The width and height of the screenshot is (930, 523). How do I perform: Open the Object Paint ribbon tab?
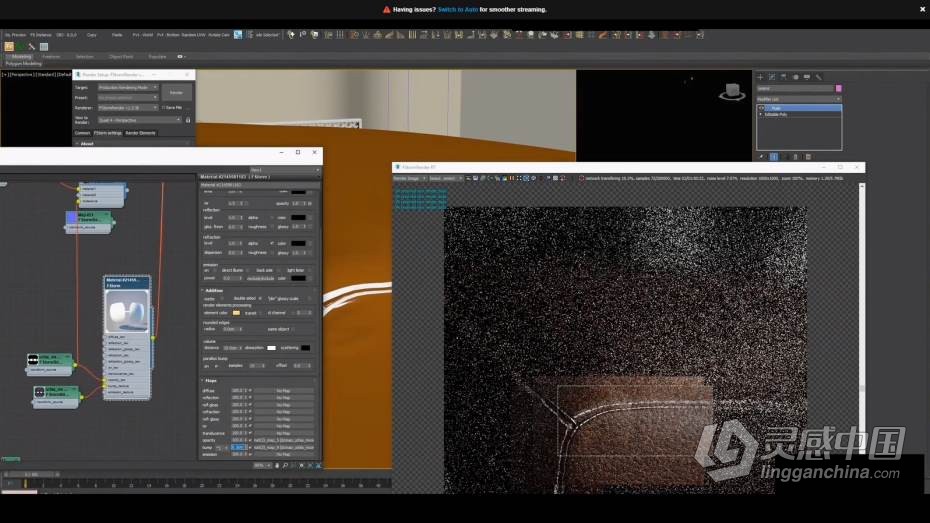click(x=121, y=57)
